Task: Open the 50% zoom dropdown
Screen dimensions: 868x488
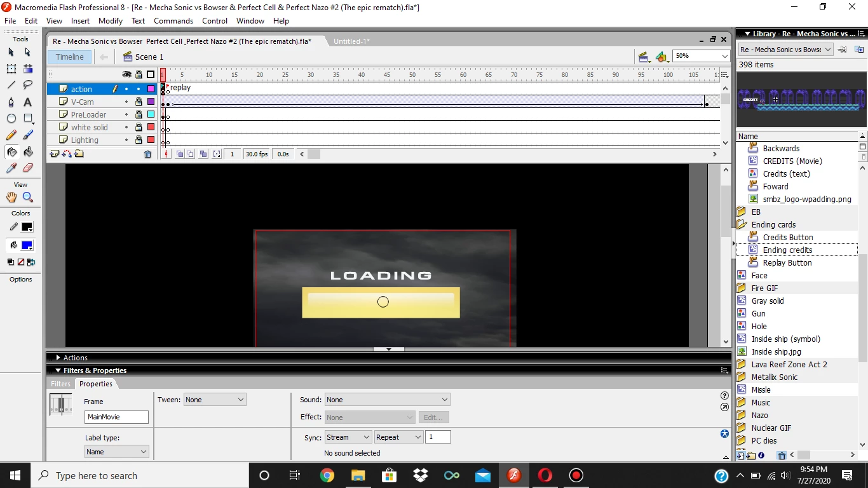Action: [724, 57]
